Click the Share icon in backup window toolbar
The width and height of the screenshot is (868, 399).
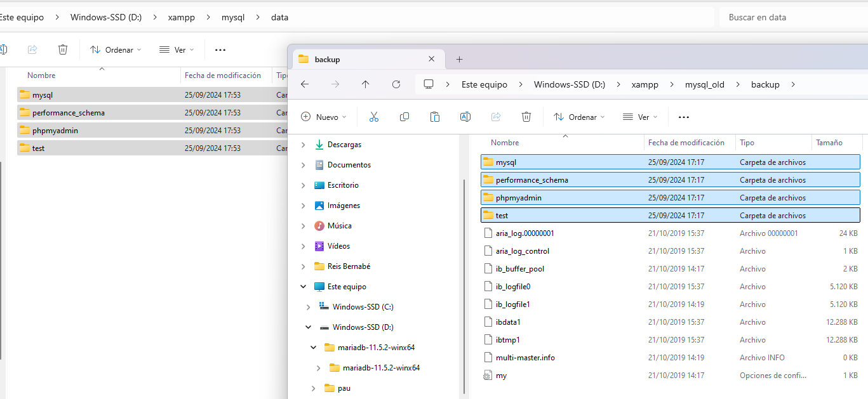coord(496,117)
